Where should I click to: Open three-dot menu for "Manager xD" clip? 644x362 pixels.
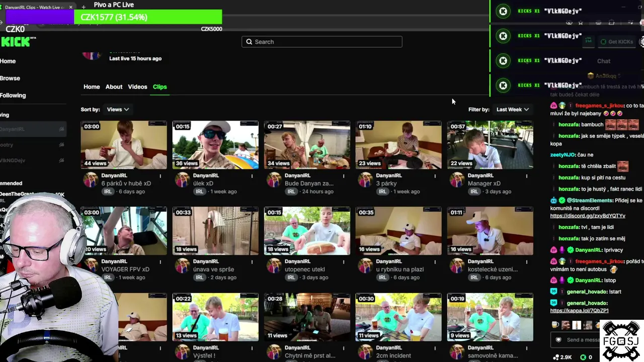click(x=527, y=176)
